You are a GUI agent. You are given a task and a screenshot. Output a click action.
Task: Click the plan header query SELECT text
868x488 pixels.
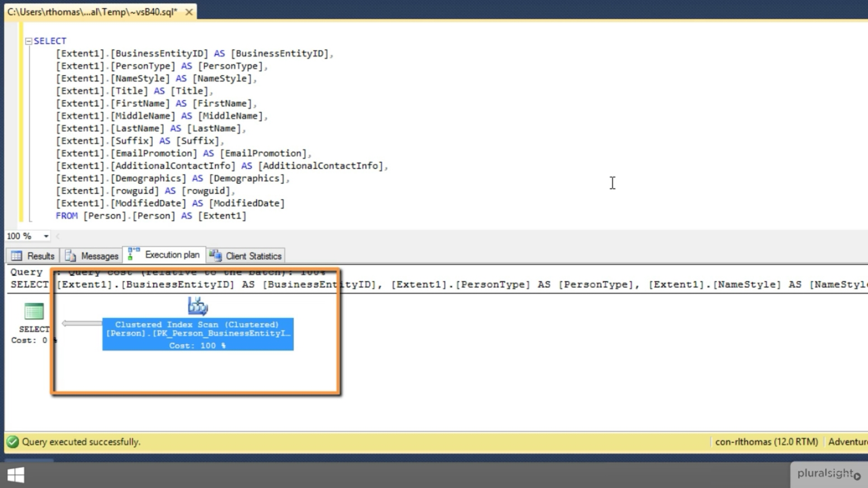(439, 285)
